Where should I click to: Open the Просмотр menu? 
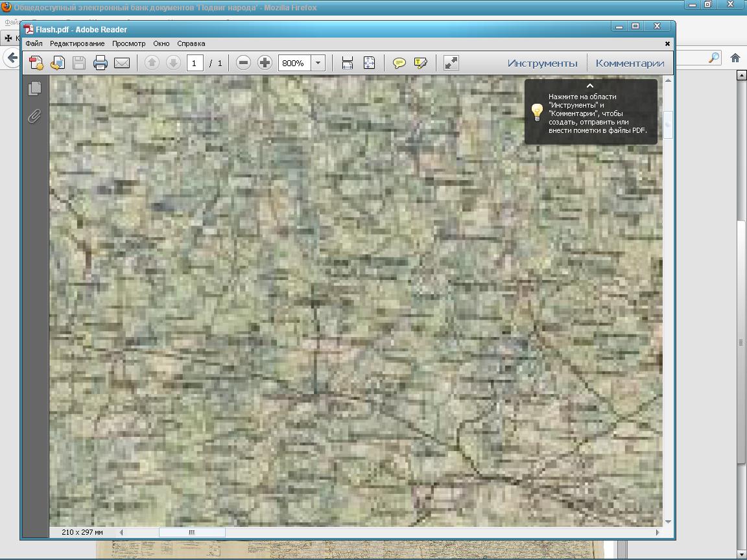[x=128, y=43]
